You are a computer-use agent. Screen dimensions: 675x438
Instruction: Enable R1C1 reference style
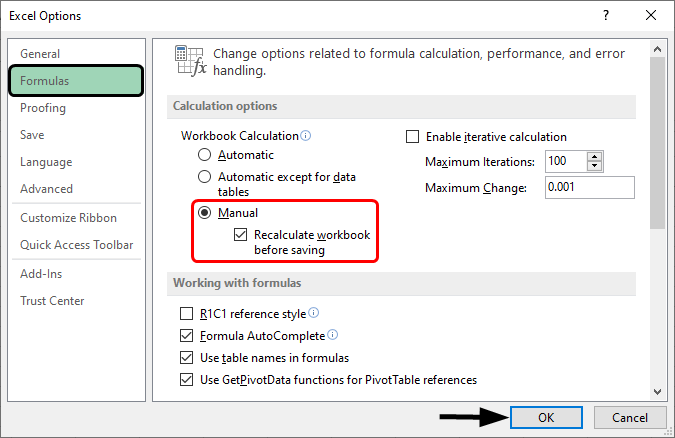[186, 314]
